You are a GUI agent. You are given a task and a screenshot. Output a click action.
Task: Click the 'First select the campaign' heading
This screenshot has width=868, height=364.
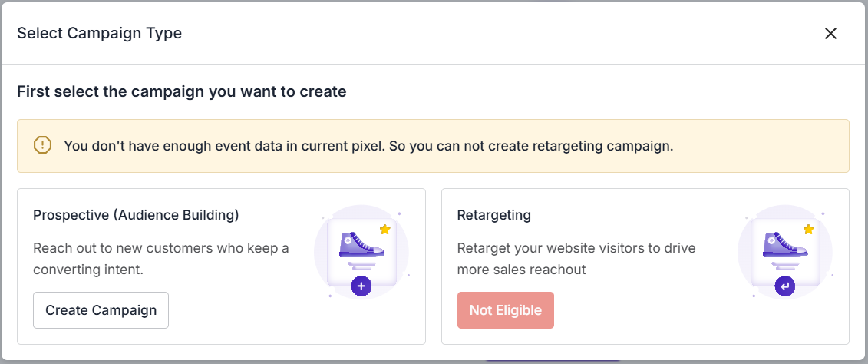[182, 92]
